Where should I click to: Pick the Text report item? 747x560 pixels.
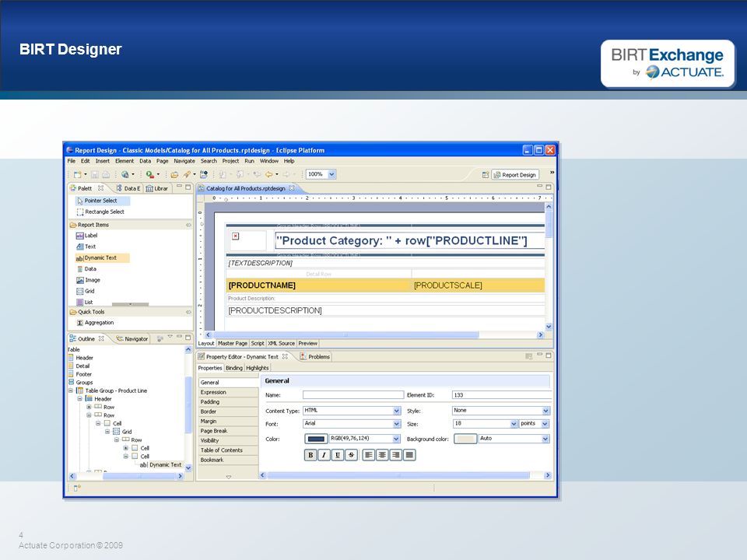click(86, 247)
